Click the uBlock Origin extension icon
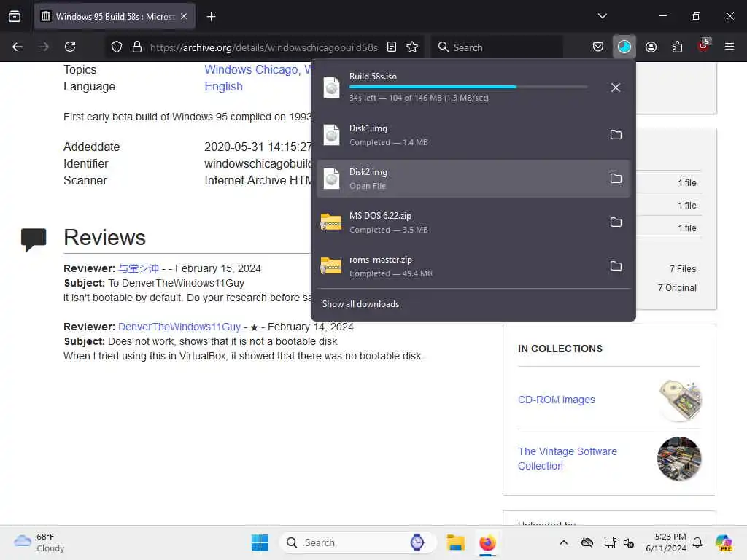 pyautogui.click(x=703, y=46)
